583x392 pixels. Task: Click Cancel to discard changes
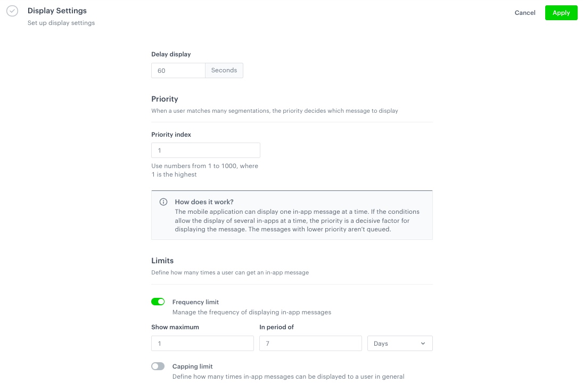(524, 12)
